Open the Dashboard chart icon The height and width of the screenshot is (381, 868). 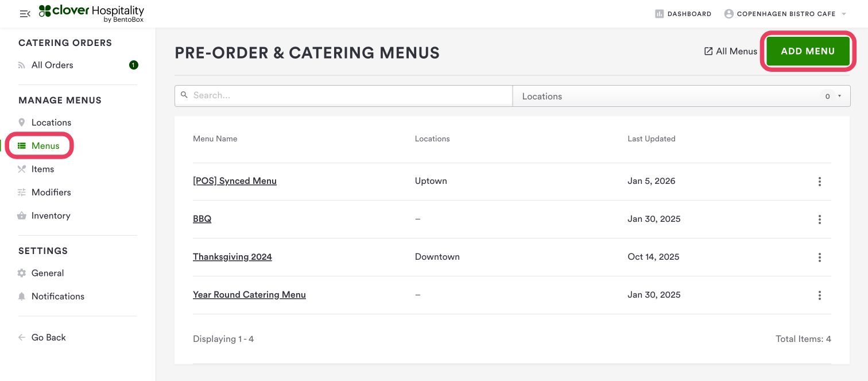(x=659, y=14)
